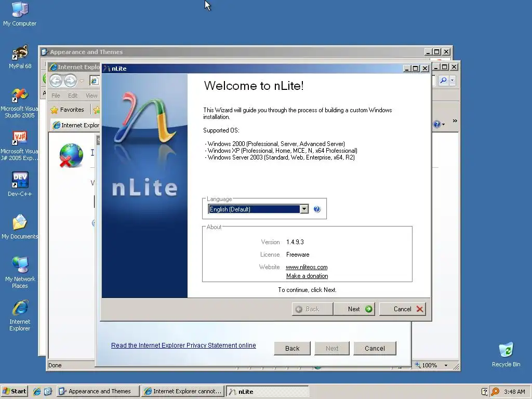Click the greyed Next button in IE dialog
The height and width of the screenshot is (399, 532).
[x=332, y=349]
